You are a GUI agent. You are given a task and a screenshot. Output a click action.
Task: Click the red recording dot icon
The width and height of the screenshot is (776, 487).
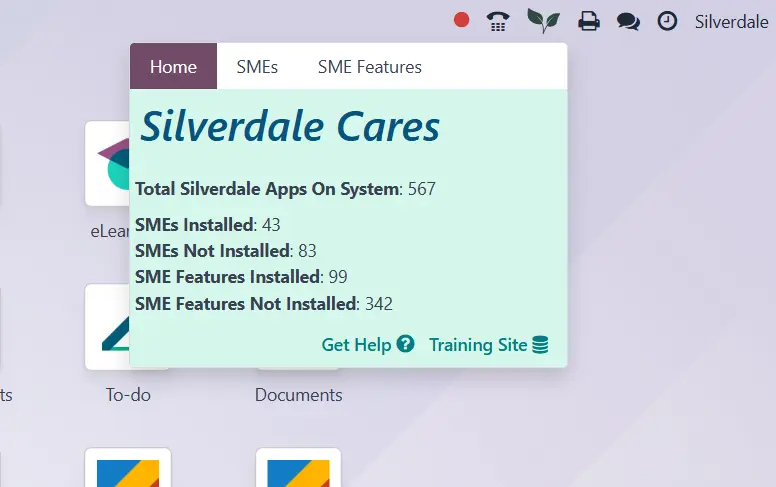[x=461, y=20]
